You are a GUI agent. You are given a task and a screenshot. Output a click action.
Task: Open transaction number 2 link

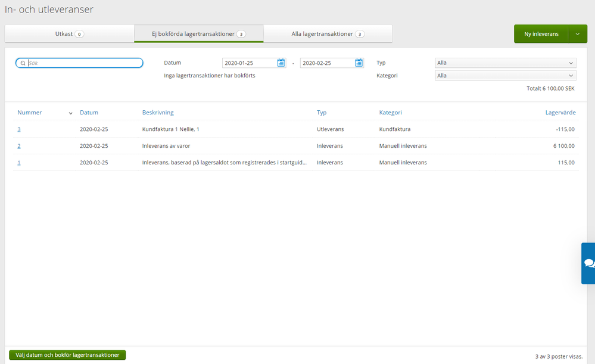(19, 146)
